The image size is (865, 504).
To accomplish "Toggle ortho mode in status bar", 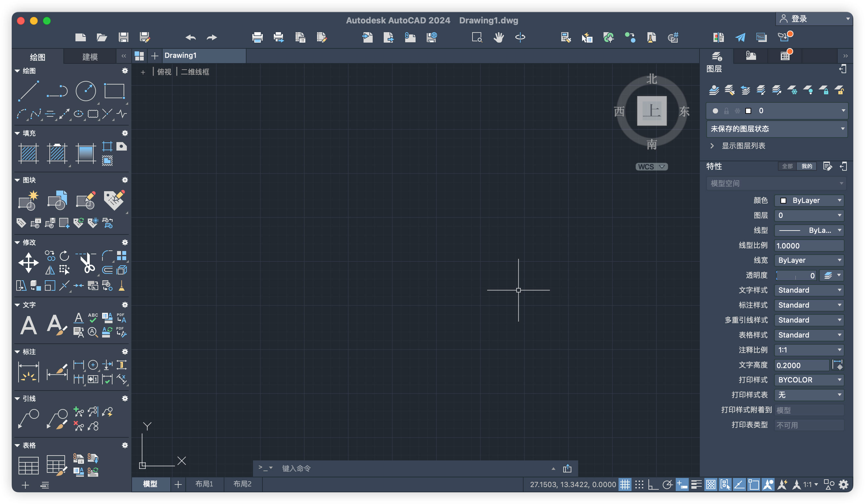I will pyautogui.click(x=653, y=484).
